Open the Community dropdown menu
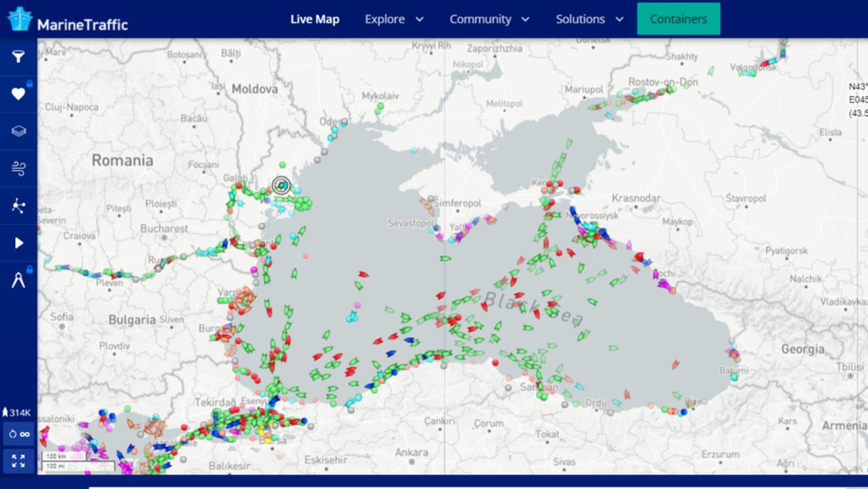 (489, 19)
